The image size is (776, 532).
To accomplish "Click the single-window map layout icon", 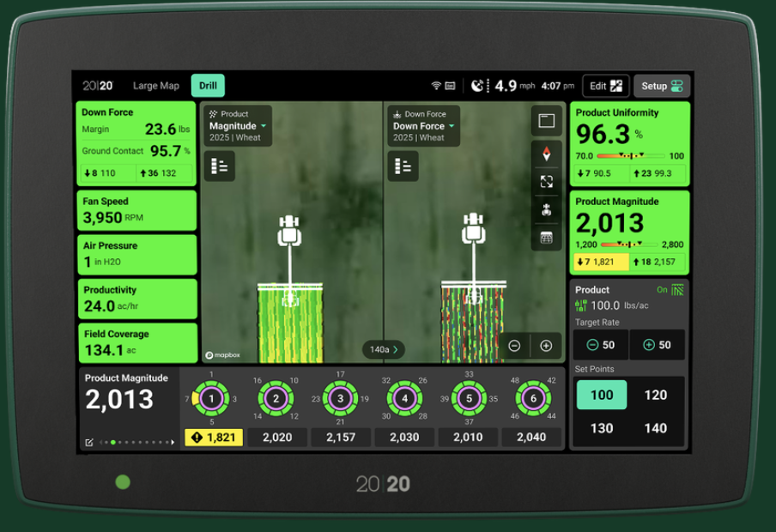I will (546, 120).
